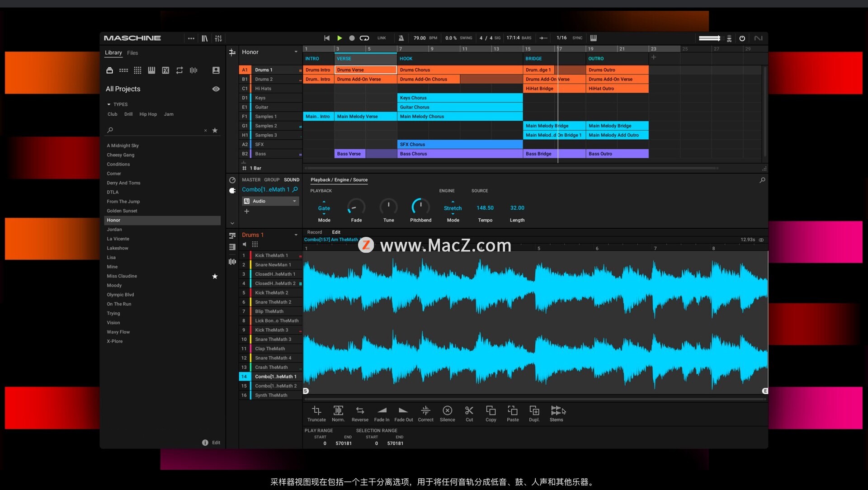Open the Honor project dropdown arrow

[x=296, y=52]
